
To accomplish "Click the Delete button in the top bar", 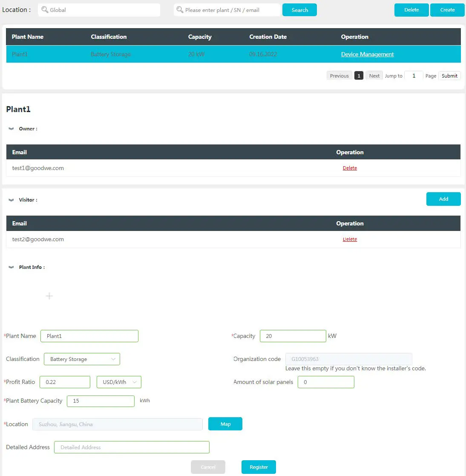I will 411,9.
